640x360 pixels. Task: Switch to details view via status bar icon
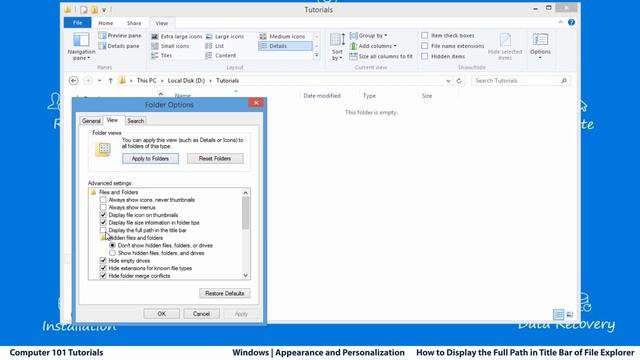[x=558, y=314]
